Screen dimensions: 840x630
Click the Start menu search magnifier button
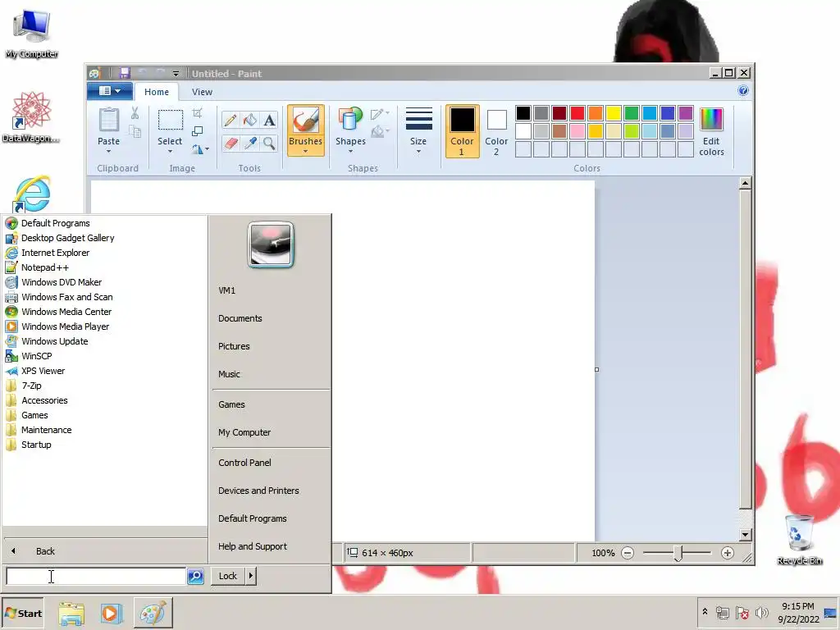[195, 576]
